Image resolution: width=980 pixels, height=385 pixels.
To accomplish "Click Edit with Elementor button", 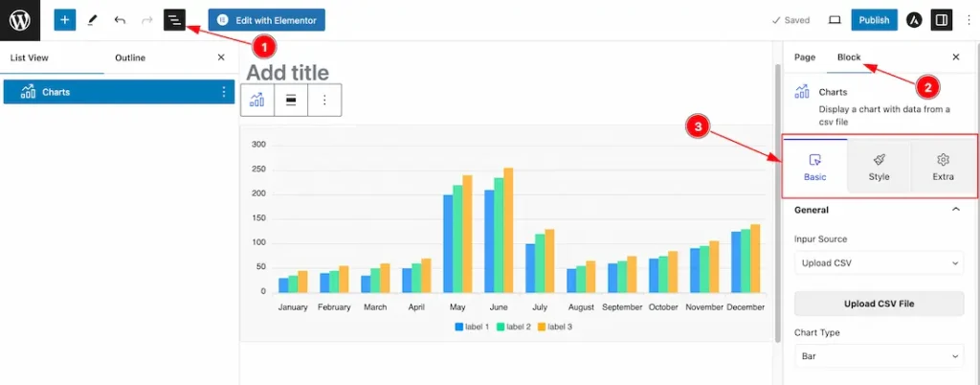I will click(x=267, y=20).
